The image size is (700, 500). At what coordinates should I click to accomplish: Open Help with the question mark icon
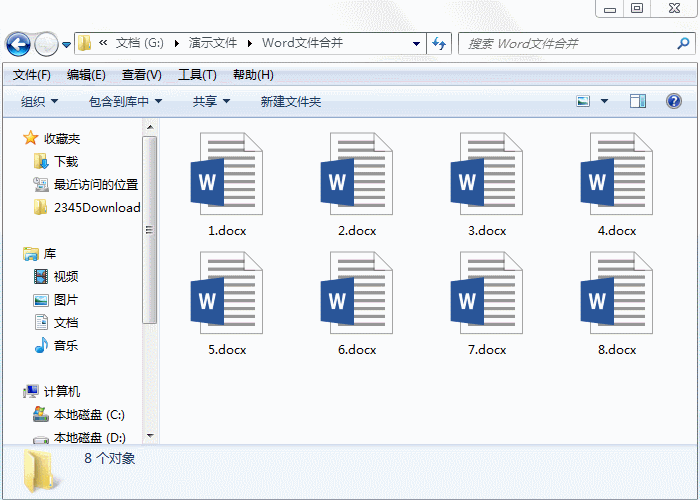pos(674,101)
